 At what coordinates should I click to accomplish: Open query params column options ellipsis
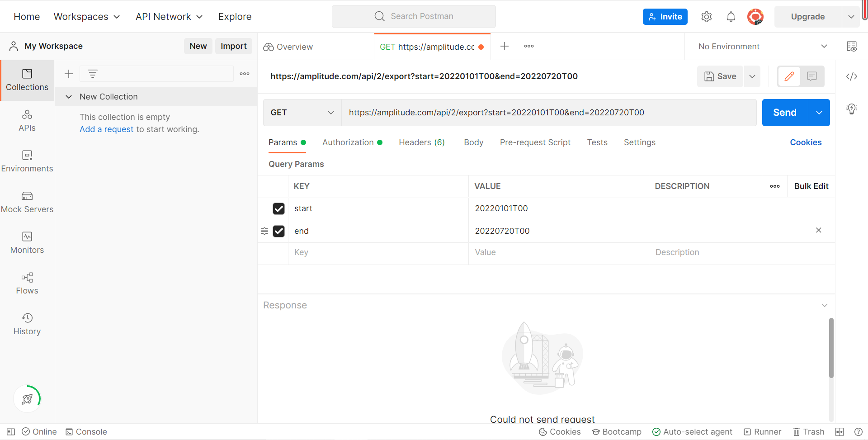[775, 186]
